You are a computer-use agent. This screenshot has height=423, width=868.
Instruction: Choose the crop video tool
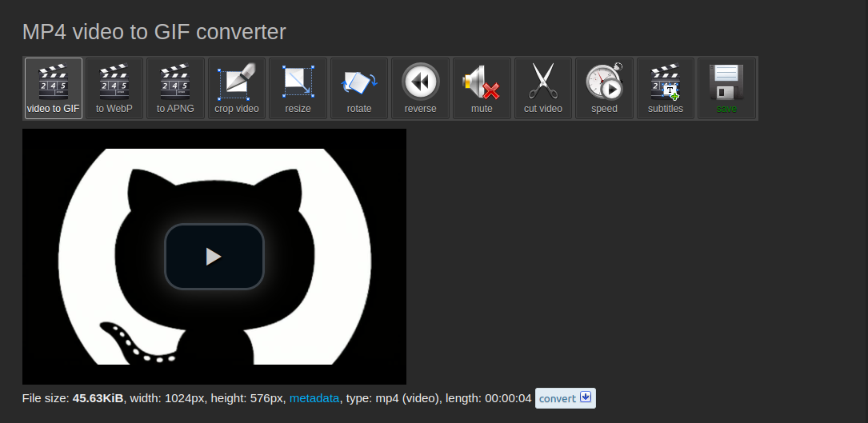[x=237, y=88]
